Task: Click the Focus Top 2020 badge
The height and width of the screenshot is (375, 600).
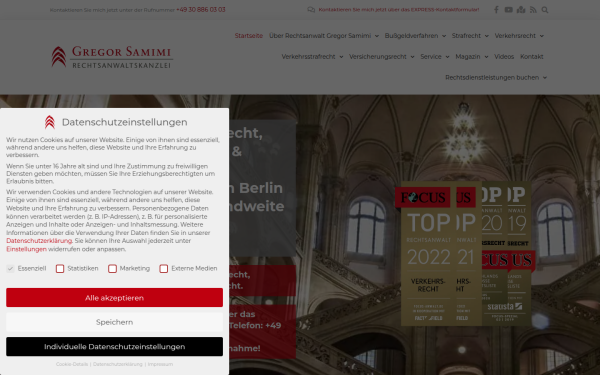Action: click(494, 254)
